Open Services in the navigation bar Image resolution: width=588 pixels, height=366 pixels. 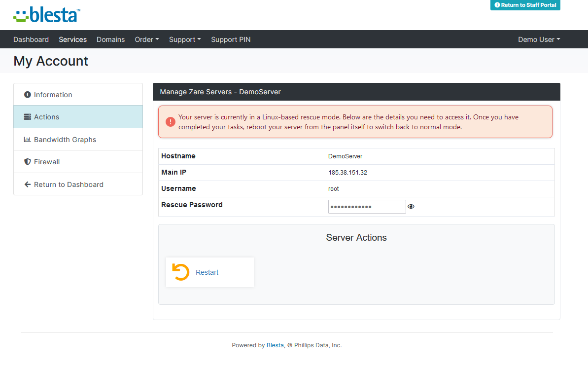(x=73, y=39)
